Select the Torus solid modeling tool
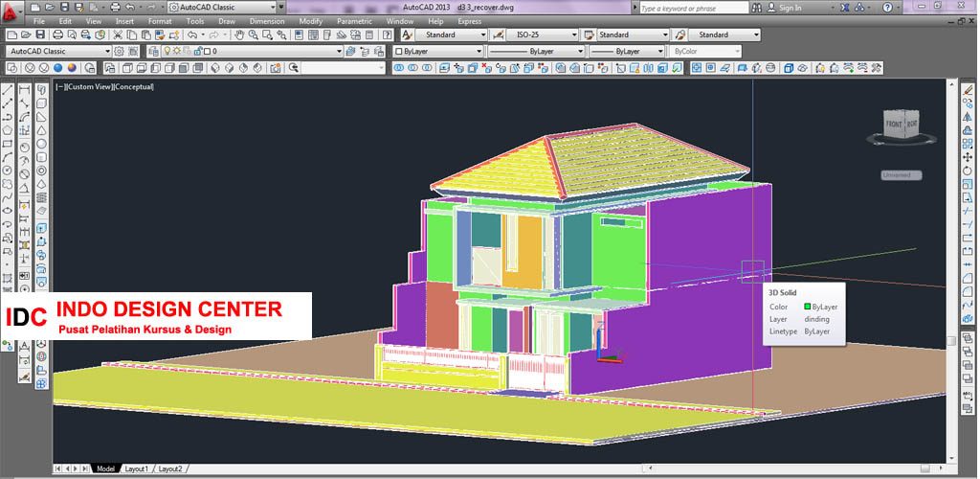Screen dimensions: 980x479 [41, 171]
